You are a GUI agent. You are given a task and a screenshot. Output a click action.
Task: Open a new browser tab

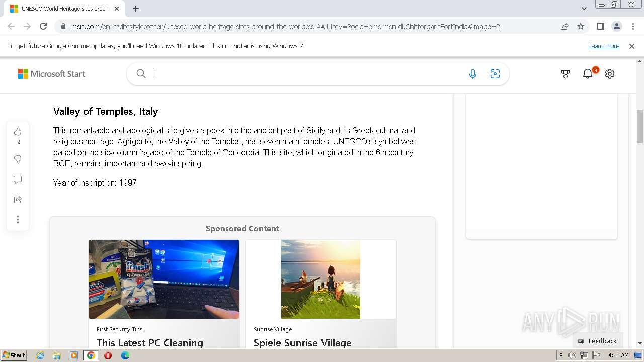136,9
